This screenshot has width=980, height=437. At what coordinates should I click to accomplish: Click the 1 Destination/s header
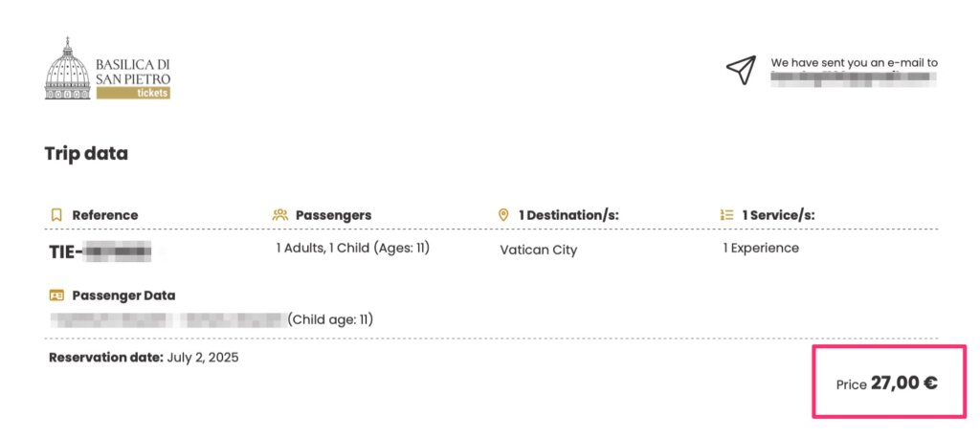click(x=568, y=215)
